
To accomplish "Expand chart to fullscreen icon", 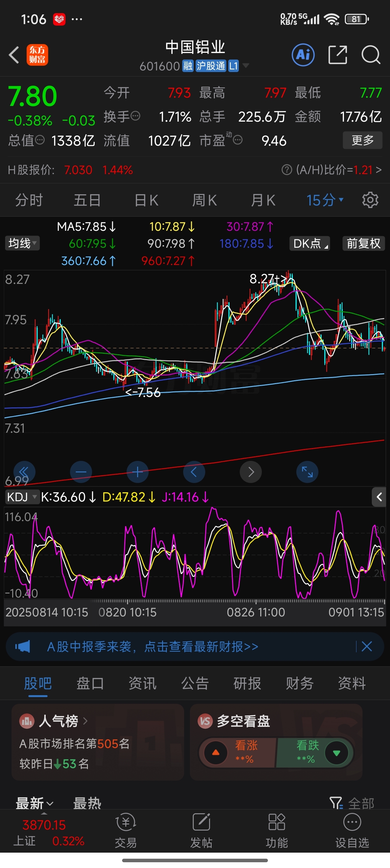I will pos(307,472).
